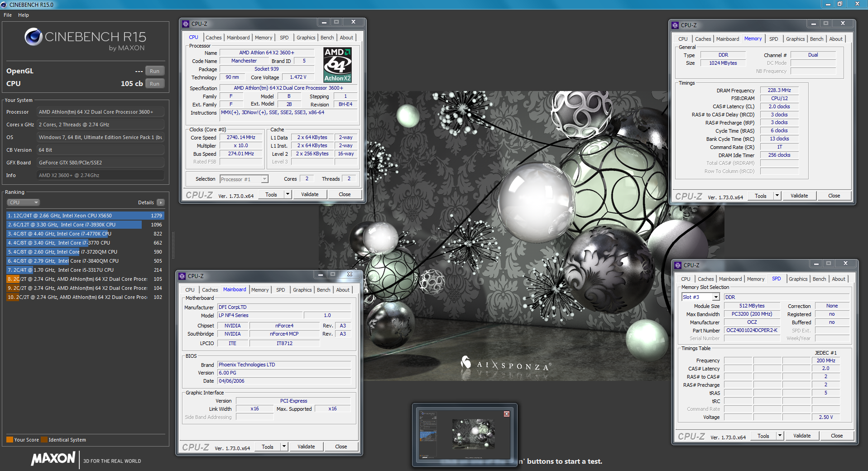Click Validate in the CPU tab window
This screenshot has height=471, width=868.
(x=310, y=194)
